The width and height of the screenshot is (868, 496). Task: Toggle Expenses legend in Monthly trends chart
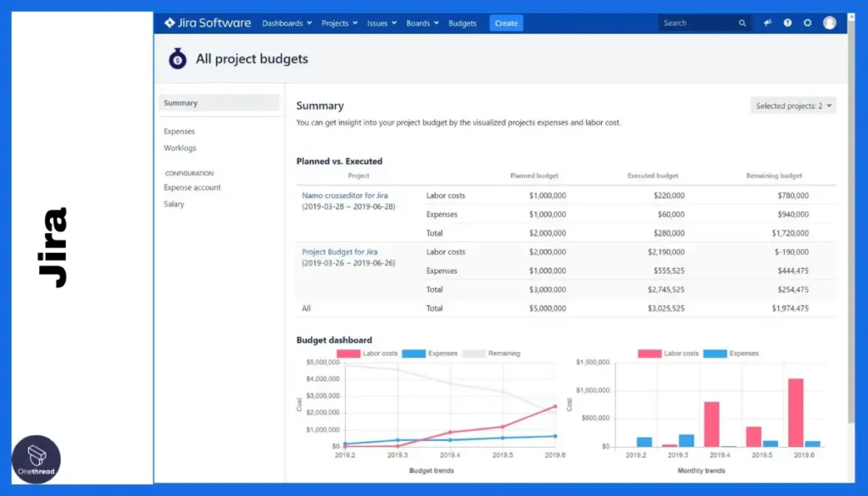(x=732, y=354)
